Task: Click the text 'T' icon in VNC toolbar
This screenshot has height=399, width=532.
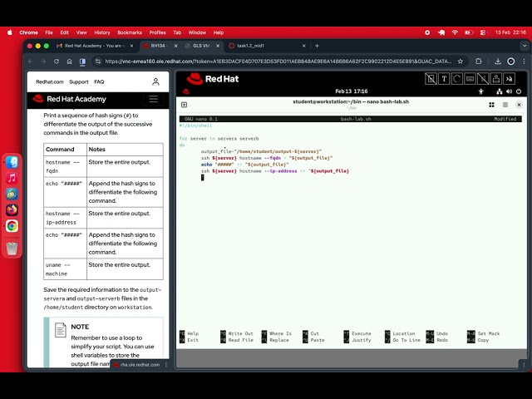Action: pyautogui.click(x=444, y=79)
